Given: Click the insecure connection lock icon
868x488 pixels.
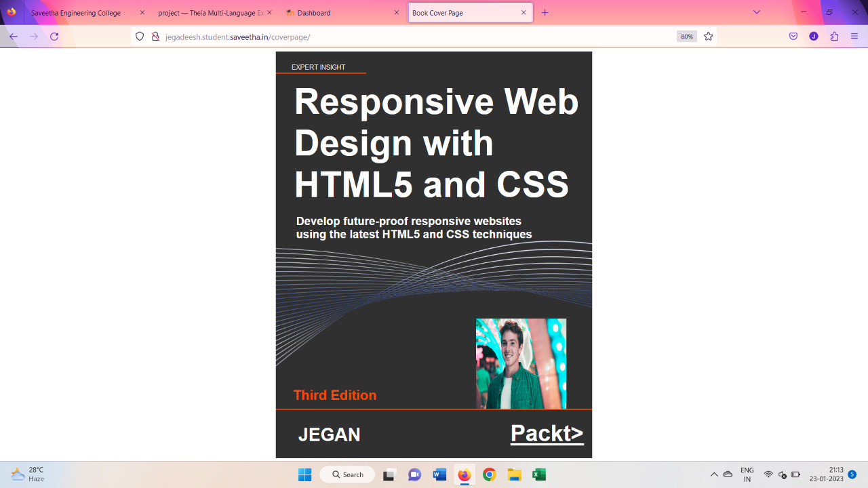Looking at the screenshot, I should [x=155, y=37].
